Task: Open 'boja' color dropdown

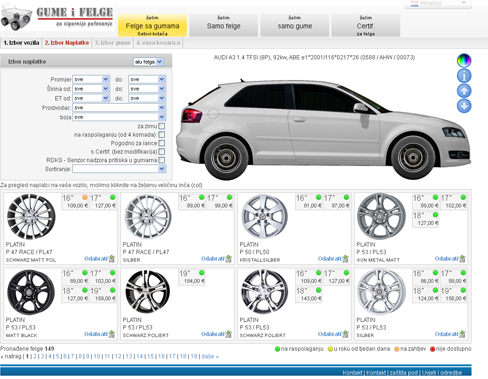Action: pyautogui.click(x=119, y=117)
